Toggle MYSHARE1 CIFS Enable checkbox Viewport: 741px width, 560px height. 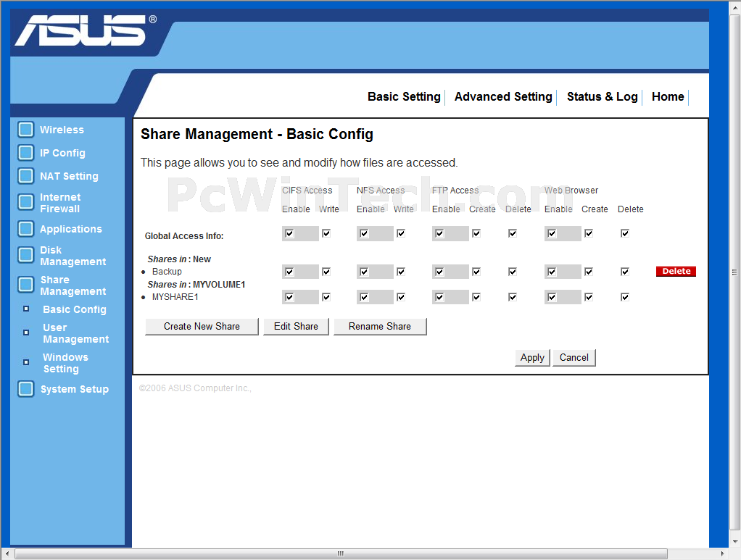coord(289,297)
